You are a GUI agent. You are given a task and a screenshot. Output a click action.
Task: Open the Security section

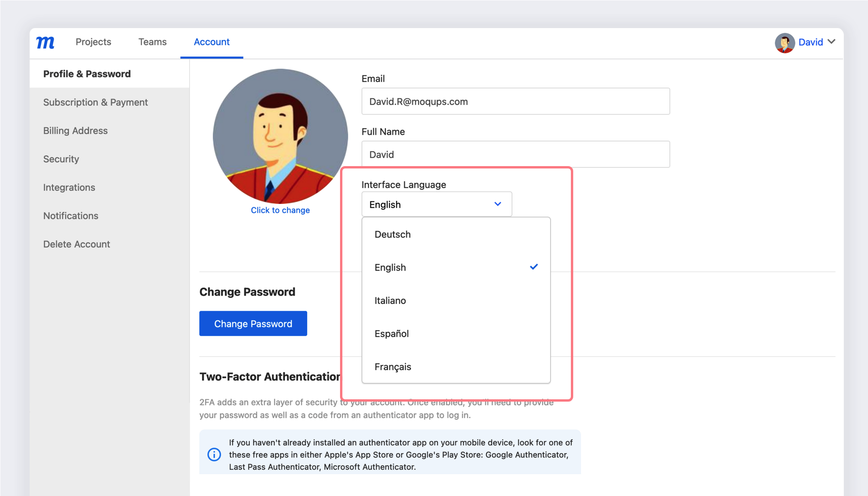coord(61,159)
